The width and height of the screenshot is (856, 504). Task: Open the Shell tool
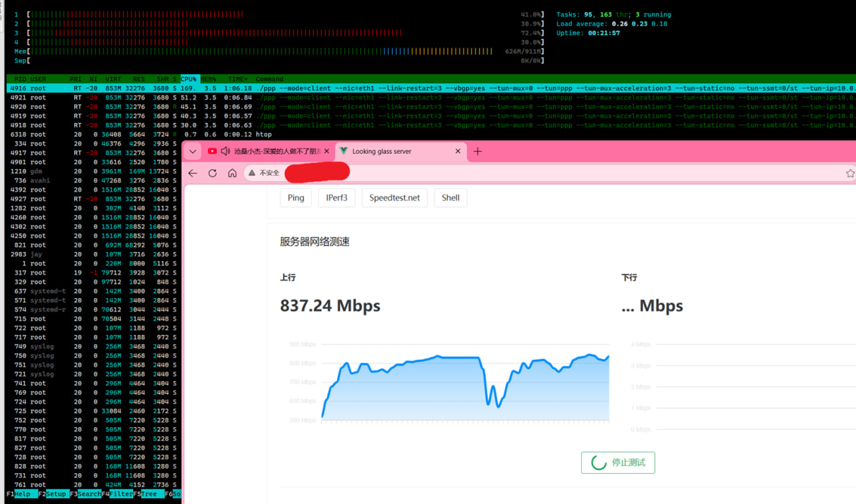(451, 198)
